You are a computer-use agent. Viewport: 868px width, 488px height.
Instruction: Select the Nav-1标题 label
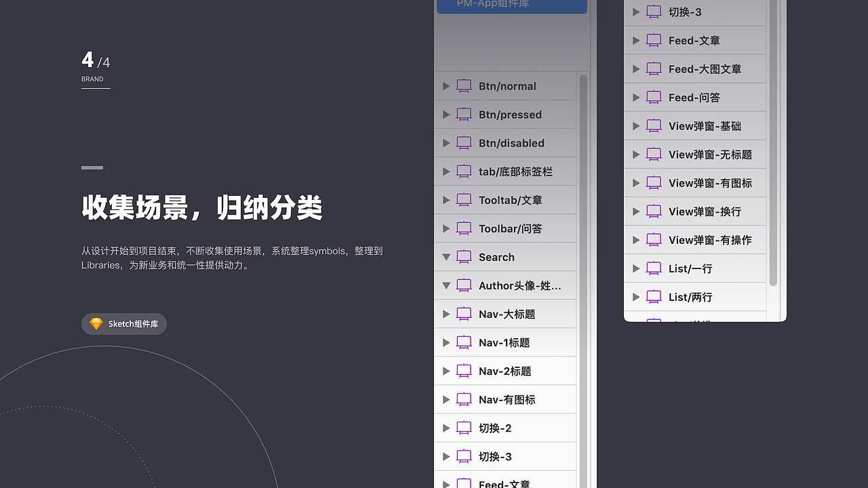pos(505,342)
